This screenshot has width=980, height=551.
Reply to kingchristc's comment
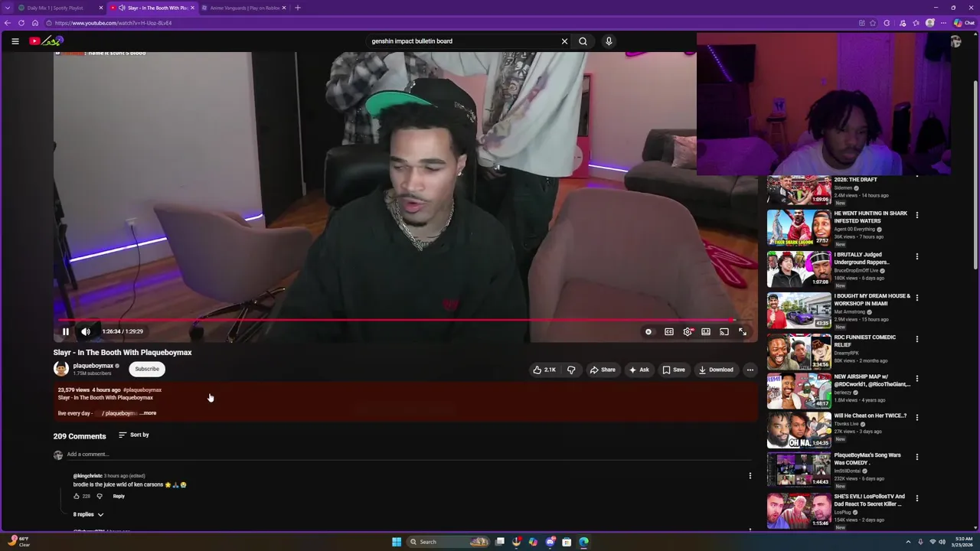119,496
